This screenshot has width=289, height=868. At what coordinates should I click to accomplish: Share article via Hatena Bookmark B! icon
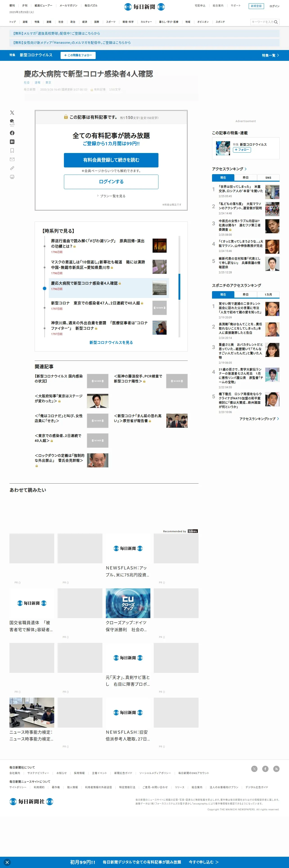coord(12,142)
